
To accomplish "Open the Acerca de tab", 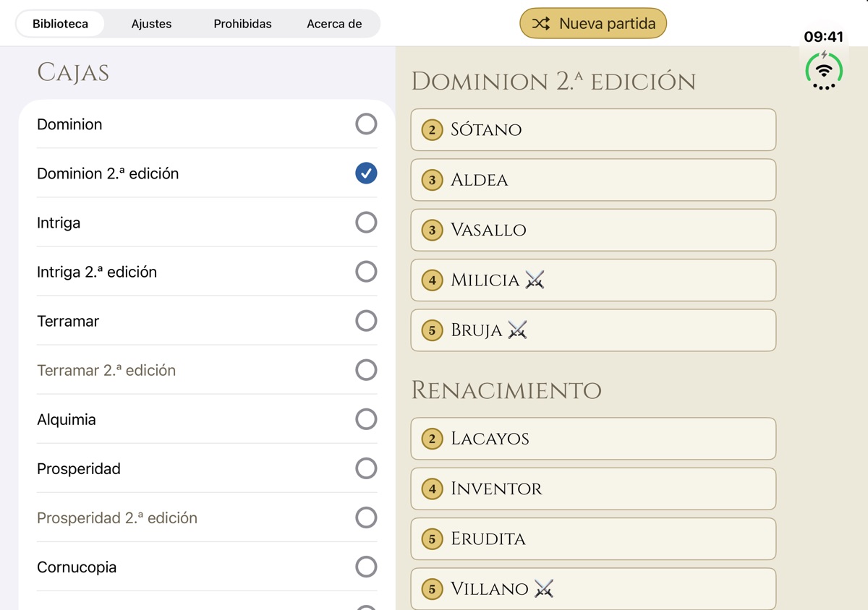I will click(x=334, y=24).
